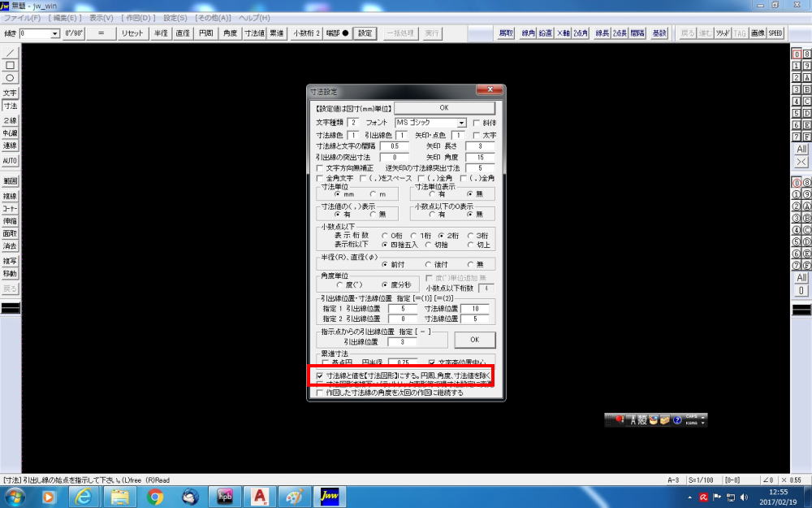Check the 太字 bold checkbox
Screen dimensions: 812x508
tap(477, 135)
